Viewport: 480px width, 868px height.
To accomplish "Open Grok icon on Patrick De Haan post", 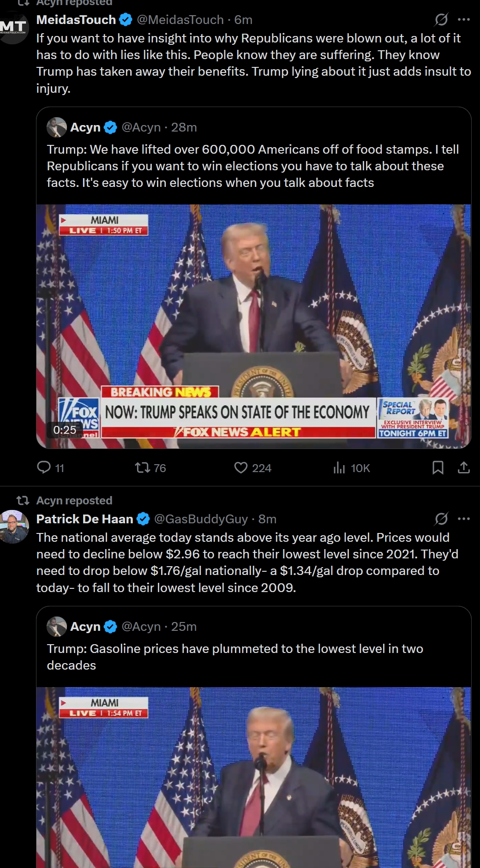I will [441, 519].
